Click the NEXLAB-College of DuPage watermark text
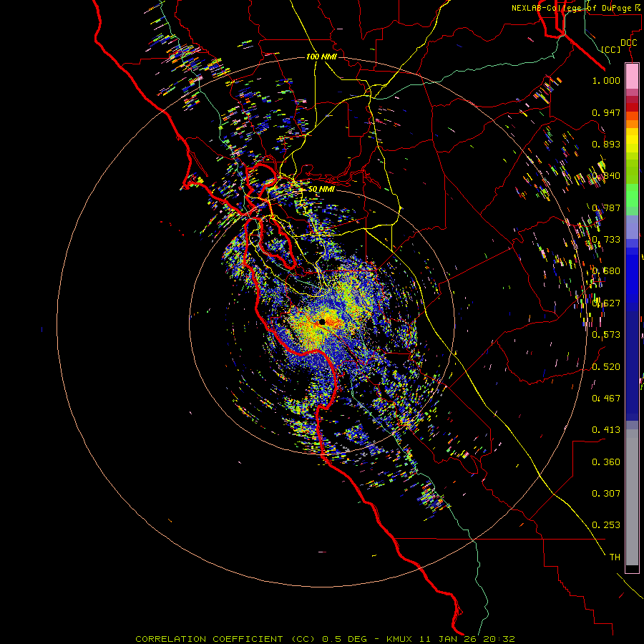The image size is (644, 644). (x=577, y=8)
